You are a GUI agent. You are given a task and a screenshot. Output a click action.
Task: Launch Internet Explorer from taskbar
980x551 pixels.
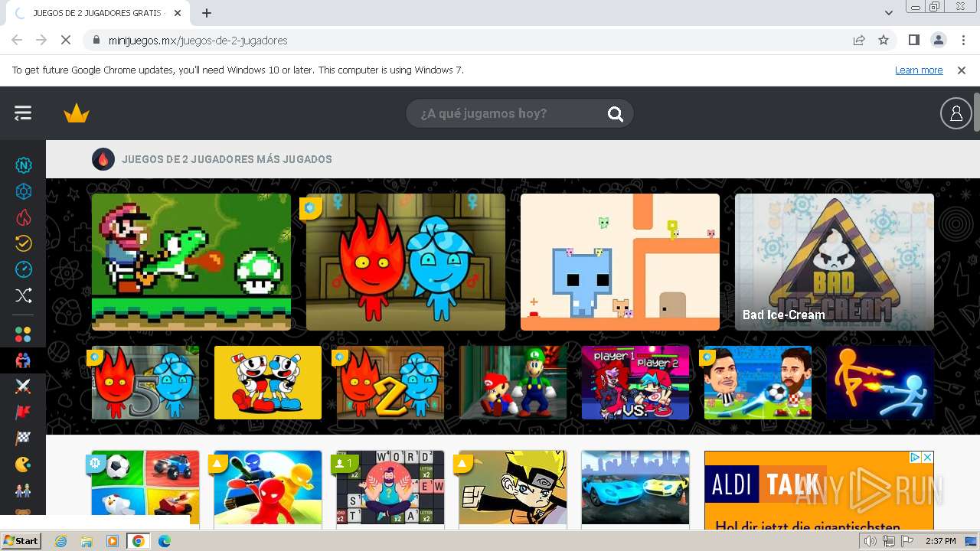[x=60, y=541]
